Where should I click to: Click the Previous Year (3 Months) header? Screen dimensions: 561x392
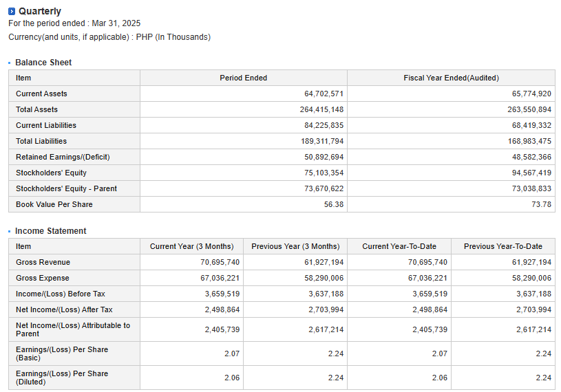tap(295, 247)
